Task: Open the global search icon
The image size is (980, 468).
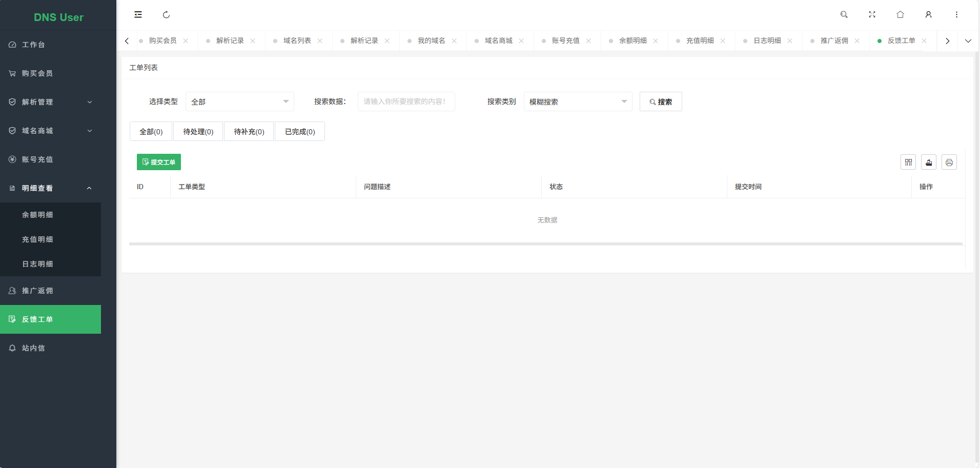Action: pos(844,14)
